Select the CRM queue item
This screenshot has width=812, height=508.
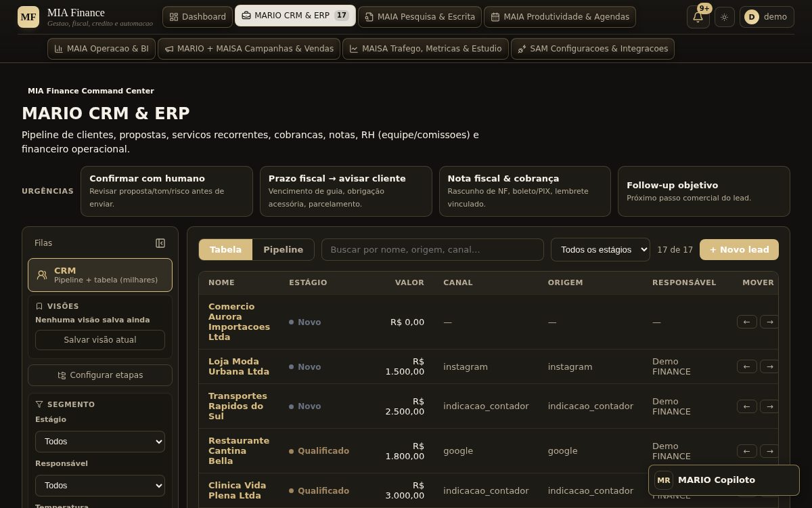coord(100,275)
